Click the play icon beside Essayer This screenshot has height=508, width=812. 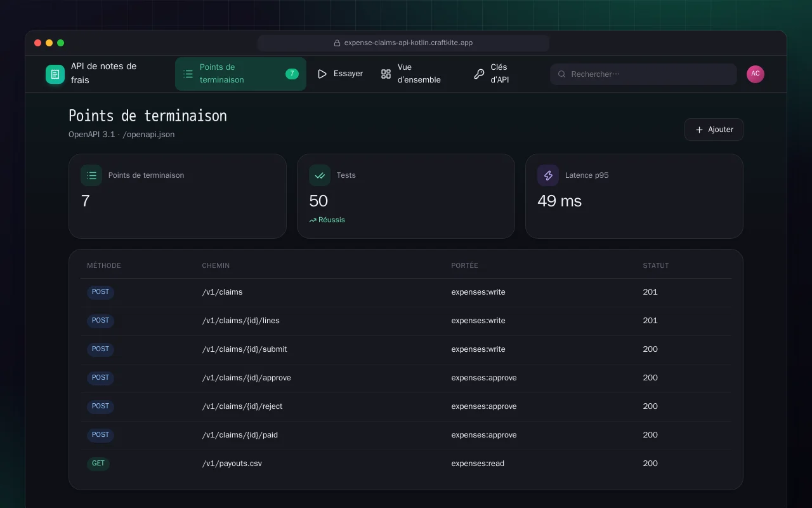pyautogui.click(x=322, y=74)
